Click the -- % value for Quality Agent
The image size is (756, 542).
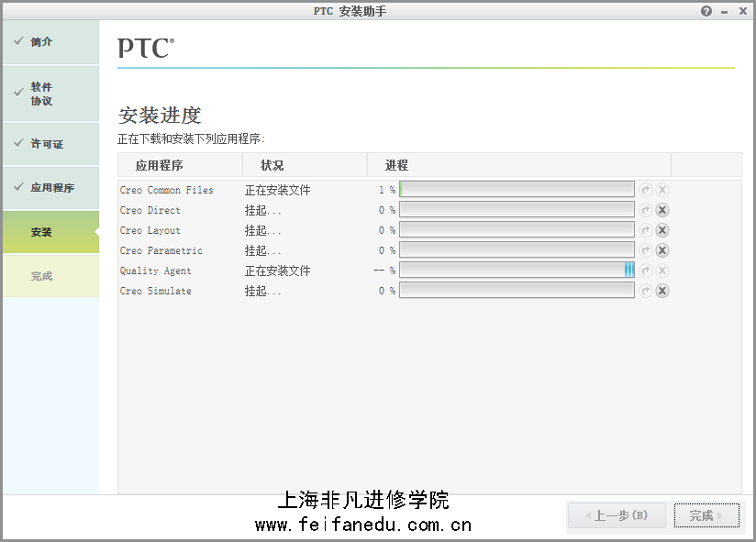[384, 271]
